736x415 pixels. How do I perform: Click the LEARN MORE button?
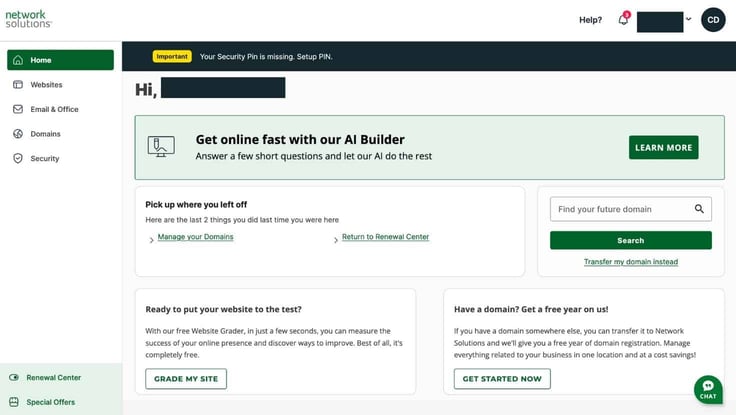click(663, 147)
